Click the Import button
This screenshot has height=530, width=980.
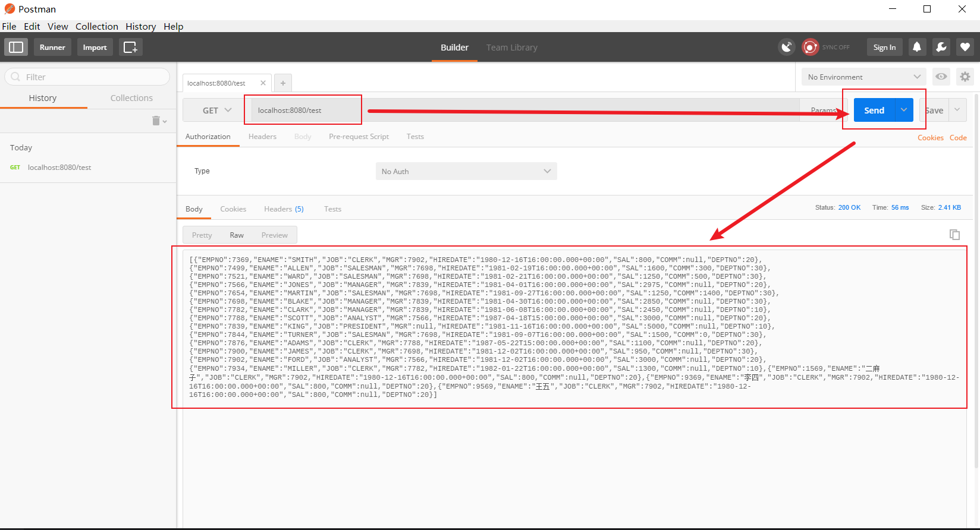95,47
